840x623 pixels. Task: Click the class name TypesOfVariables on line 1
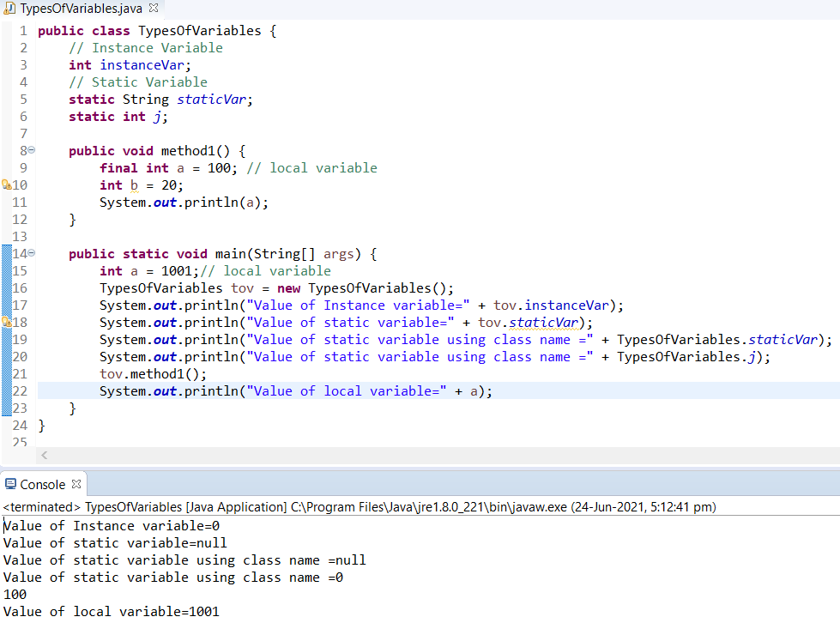[200, 31]
